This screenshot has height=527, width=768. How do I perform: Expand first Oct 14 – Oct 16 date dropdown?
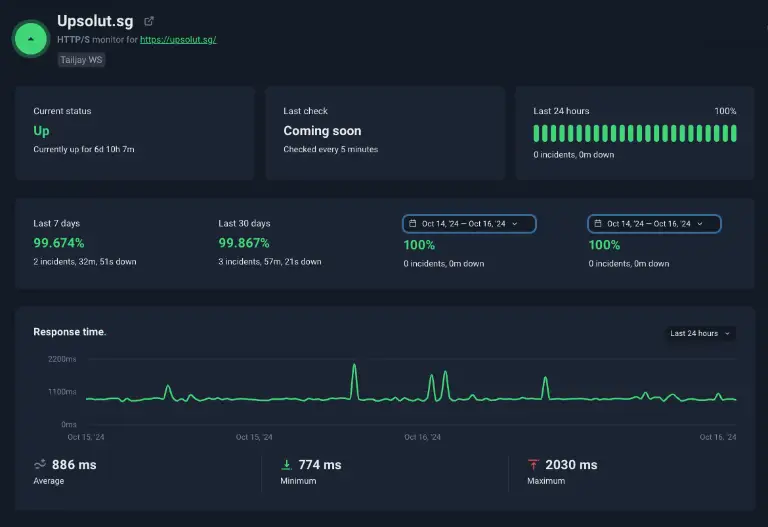pos(469,224)
